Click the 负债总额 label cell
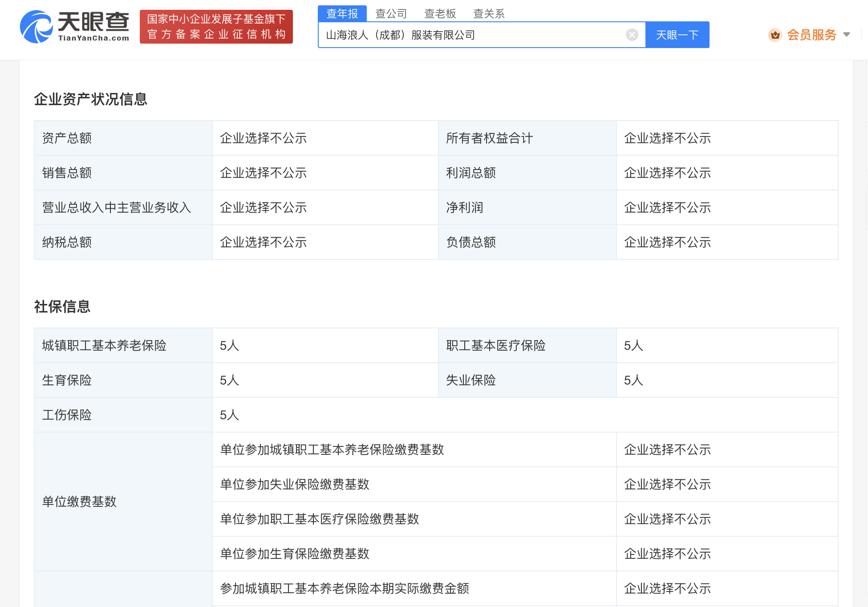868x607 pixels. (527, 242)
